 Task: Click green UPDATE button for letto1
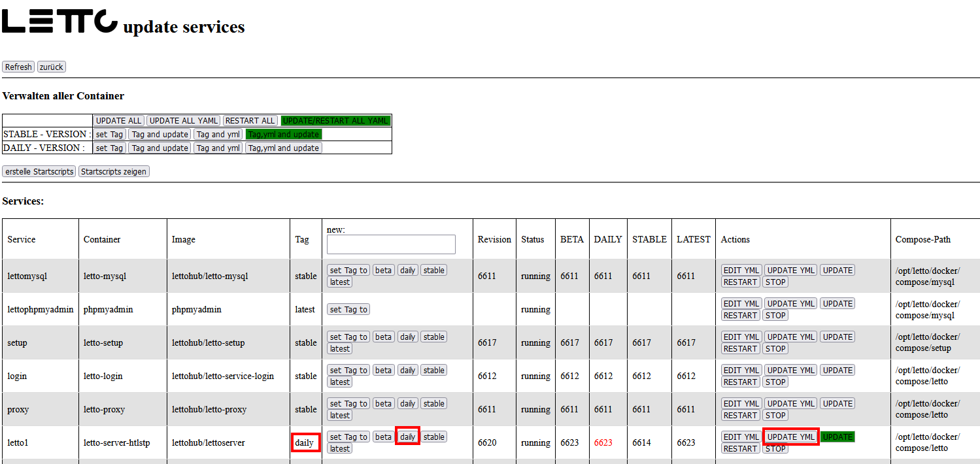[x=837, y=437]
